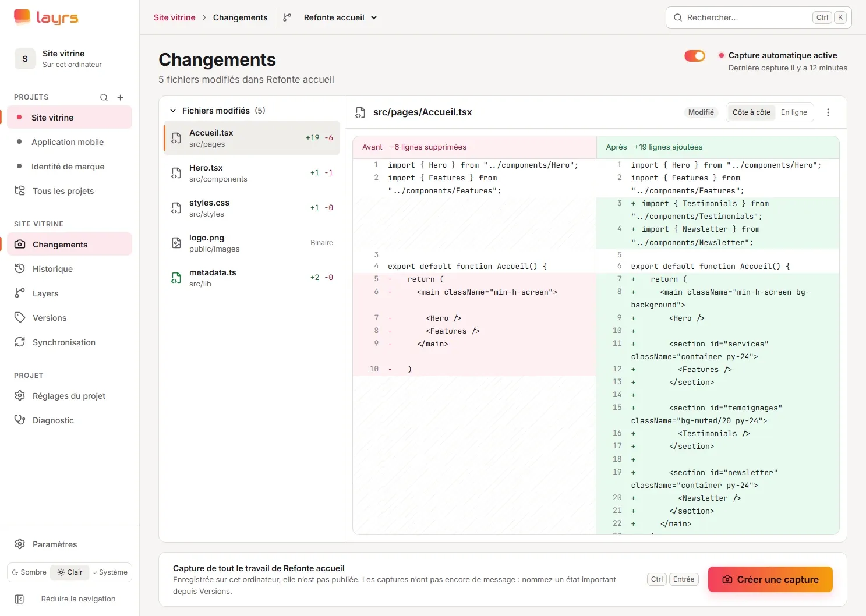
Task: Focus the Rechercher search field
Action: [x=758, y=17]
